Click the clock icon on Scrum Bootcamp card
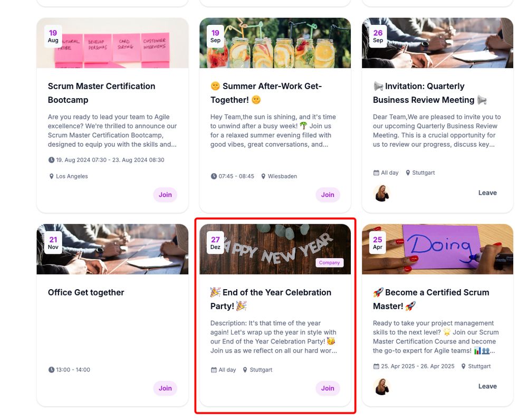This screenshot has width=527, height=420. pos(51,160)
